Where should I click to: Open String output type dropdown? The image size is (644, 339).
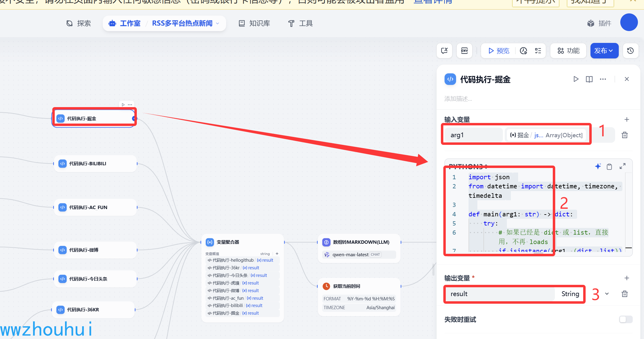point(570,294)
